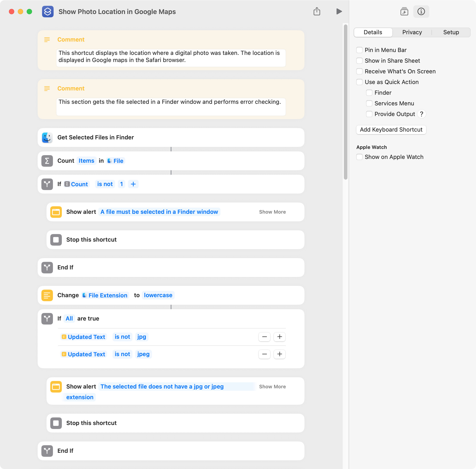Enable Use as Quick Action checkbox
Viewport: 476px width, 469px height.
click(x=359, y=82)
